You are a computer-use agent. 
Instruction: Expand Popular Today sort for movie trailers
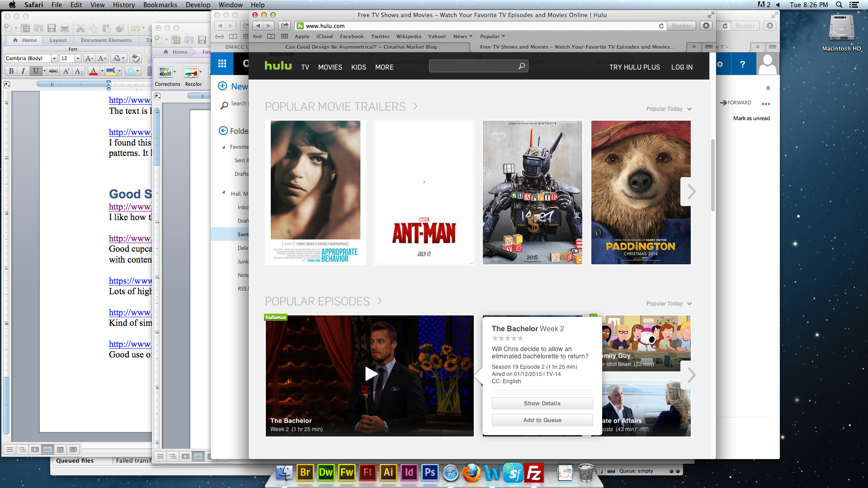tap(669, 109)
